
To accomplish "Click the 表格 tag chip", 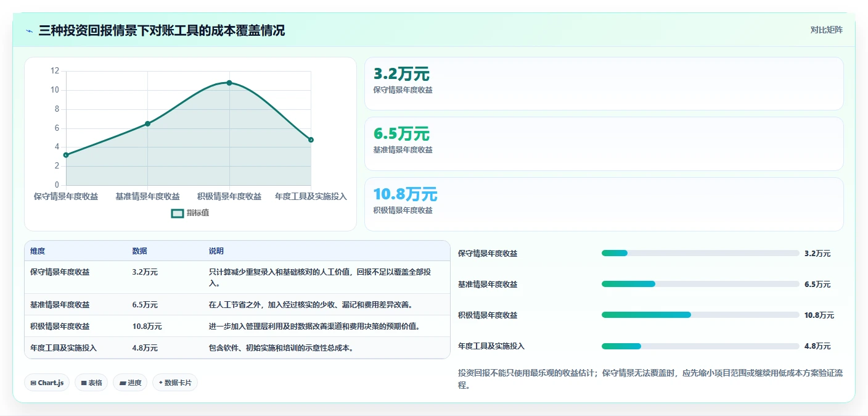I will pos(91,383).
